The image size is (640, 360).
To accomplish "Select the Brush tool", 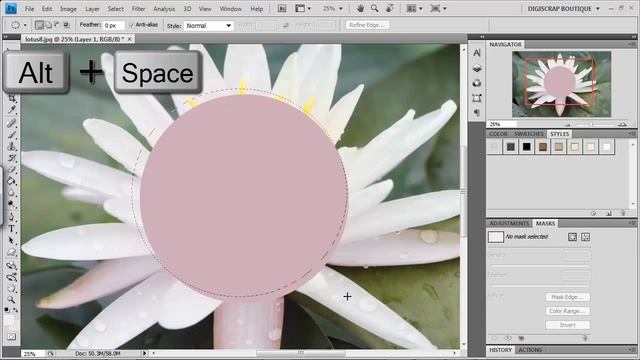I will point(11,134).
